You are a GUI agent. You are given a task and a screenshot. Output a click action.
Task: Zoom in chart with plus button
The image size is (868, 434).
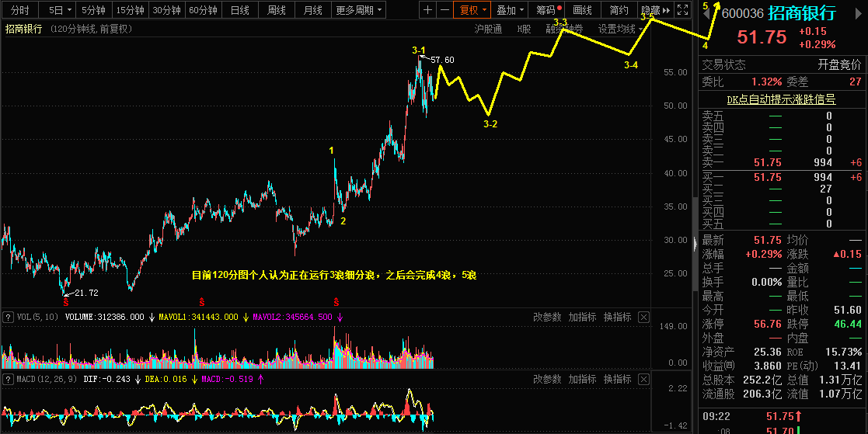tap(428, 10)
